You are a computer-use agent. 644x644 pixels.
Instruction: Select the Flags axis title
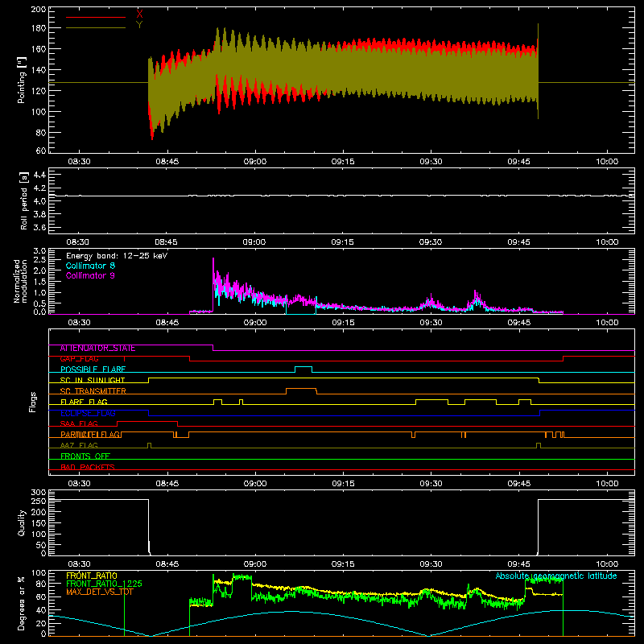[32, 402]
